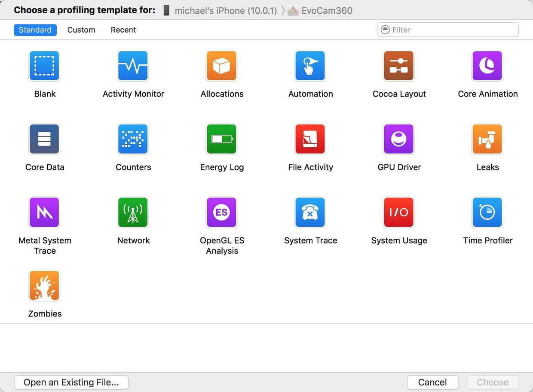Image resolution: width=533 pixels, height=392 pixels.
Task: Click into the Filter search field
Action: tap(451, 30)
